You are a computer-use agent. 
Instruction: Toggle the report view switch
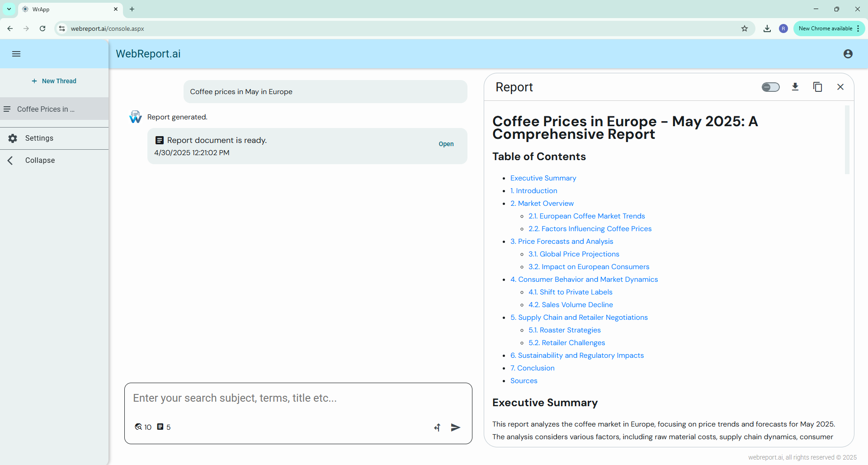point(771,87)
